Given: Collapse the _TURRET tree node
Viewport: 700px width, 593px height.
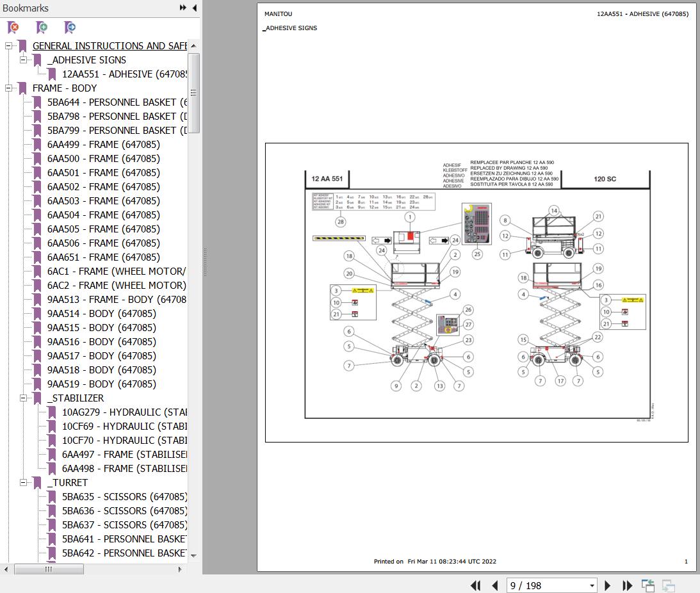Looking at the screenshot, I should 24,483.
